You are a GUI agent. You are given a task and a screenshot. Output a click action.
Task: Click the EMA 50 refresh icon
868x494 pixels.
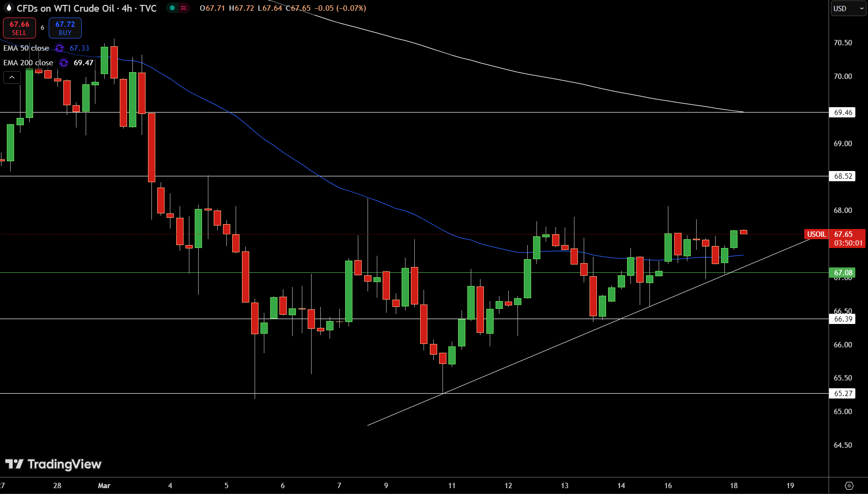tap(59, 48)
